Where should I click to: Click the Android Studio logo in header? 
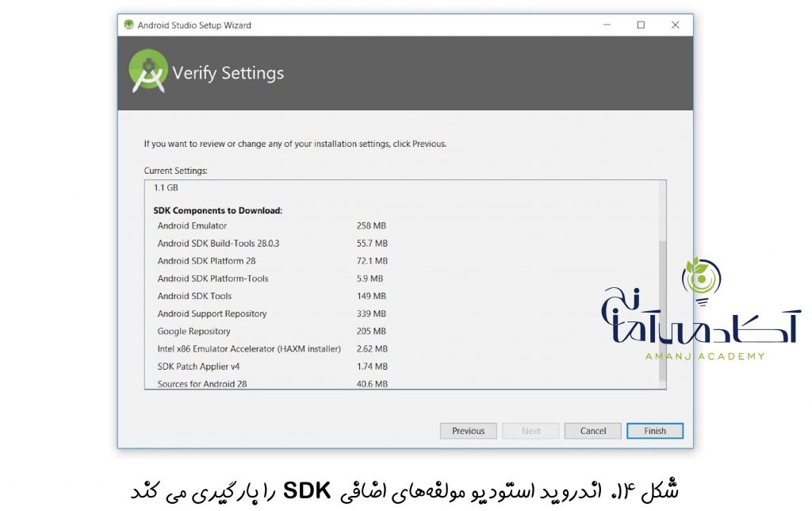click(148, 71)
